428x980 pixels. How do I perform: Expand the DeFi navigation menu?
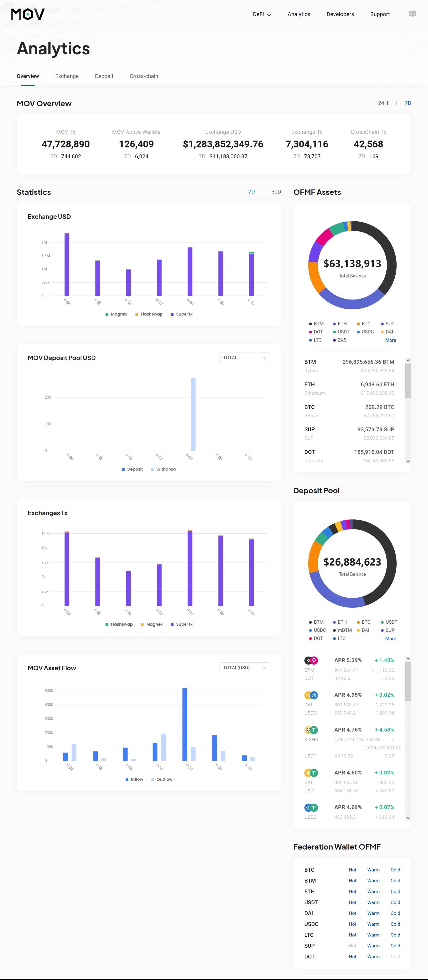(x=261, y=14)
